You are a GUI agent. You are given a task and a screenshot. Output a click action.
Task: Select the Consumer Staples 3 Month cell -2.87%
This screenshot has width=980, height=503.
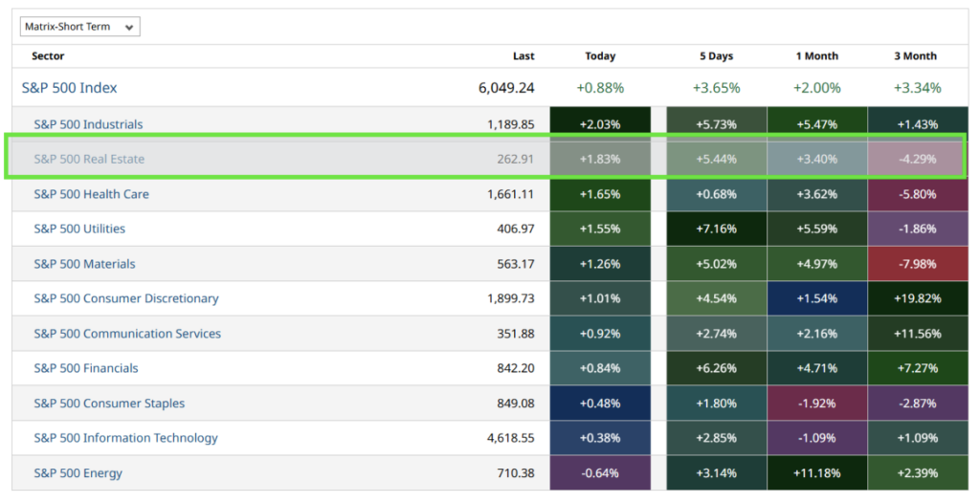918,403
